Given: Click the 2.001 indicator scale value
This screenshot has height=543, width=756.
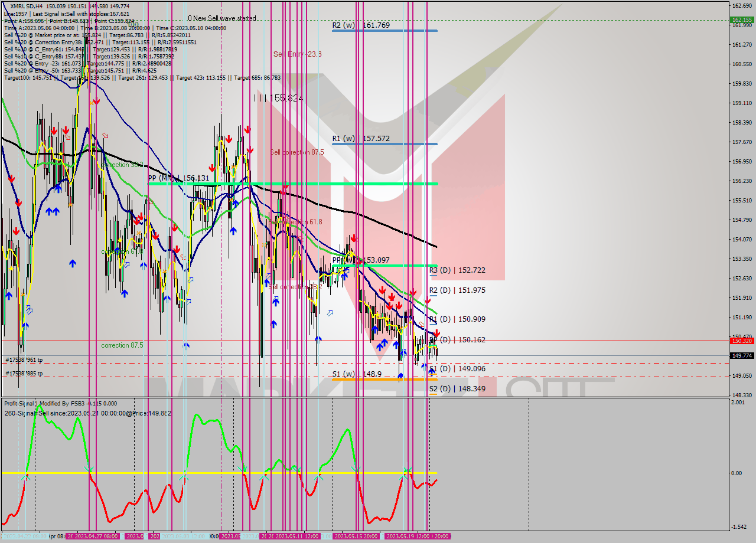Looking at the screenshot, I should click(x=738, y=402).
